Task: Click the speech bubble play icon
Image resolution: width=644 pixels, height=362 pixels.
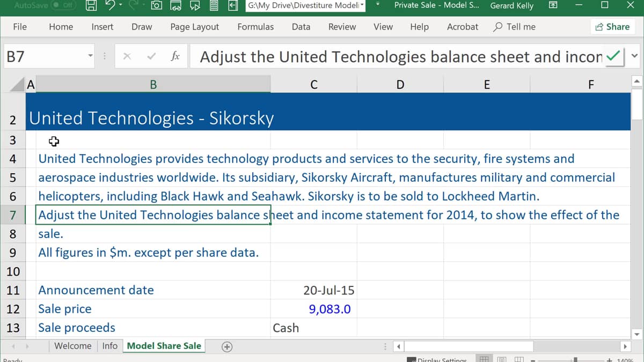Action: tap(194, 6)
